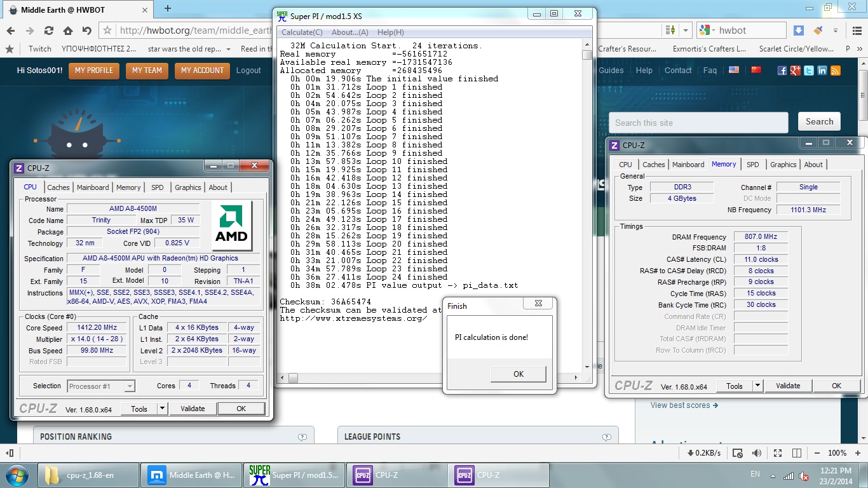
Task: Open About menu in Super PI
Action: click(x=349, y=32)
